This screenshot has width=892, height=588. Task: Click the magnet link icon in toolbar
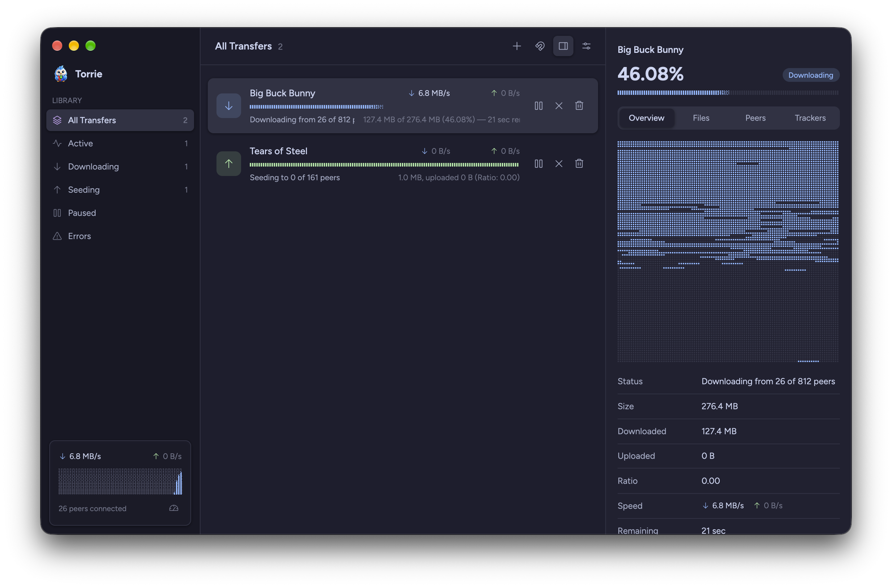coord(540,46)
